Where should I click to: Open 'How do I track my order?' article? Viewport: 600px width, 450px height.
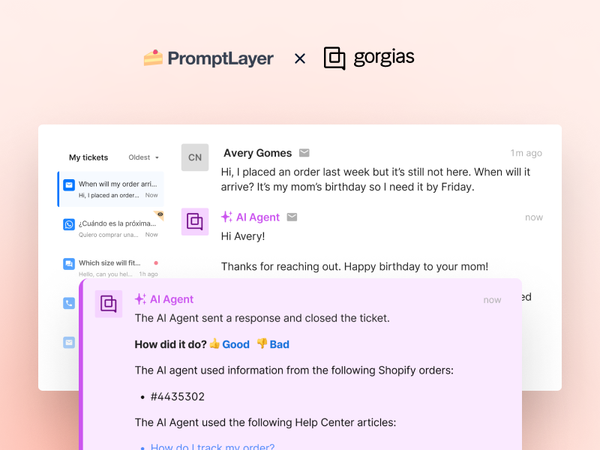tap(212, 446)
